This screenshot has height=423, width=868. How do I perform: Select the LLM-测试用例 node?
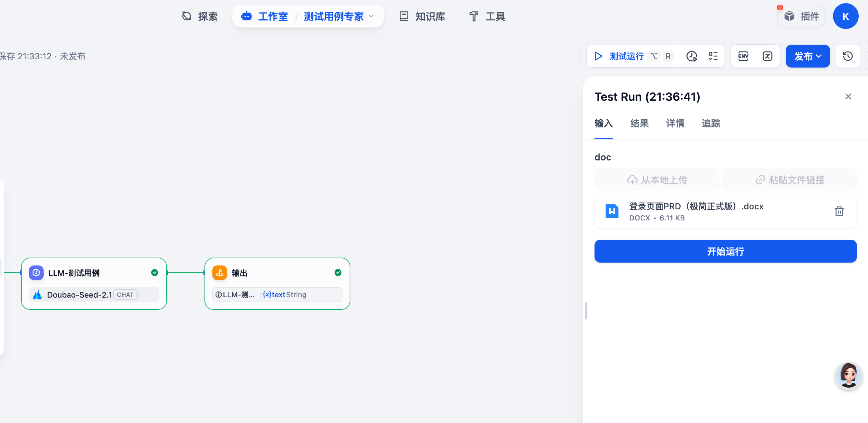tap(94, 284)
